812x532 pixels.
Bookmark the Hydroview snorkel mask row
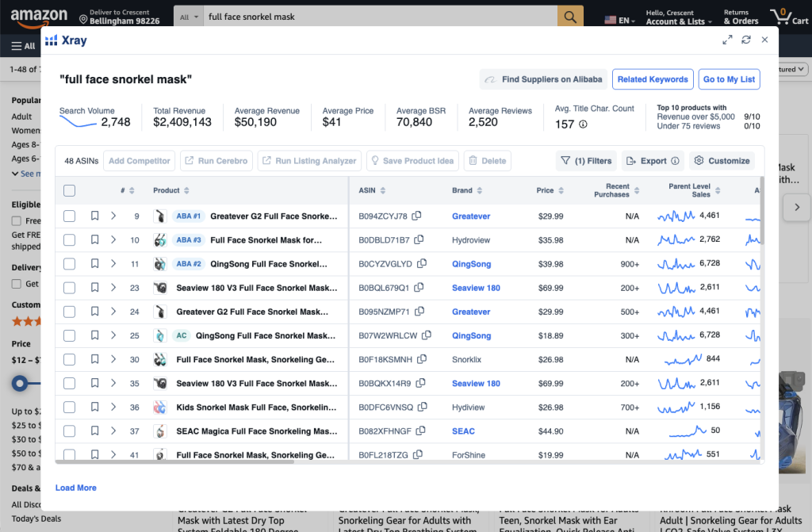tap(94, 239)
